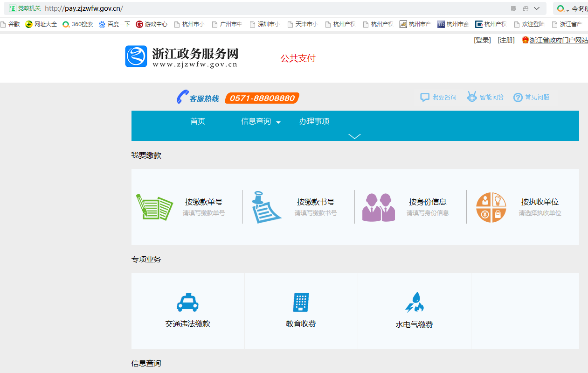Click the green notepad icon for 按缴款单号
588x373 pixels.
pos(154,207)
